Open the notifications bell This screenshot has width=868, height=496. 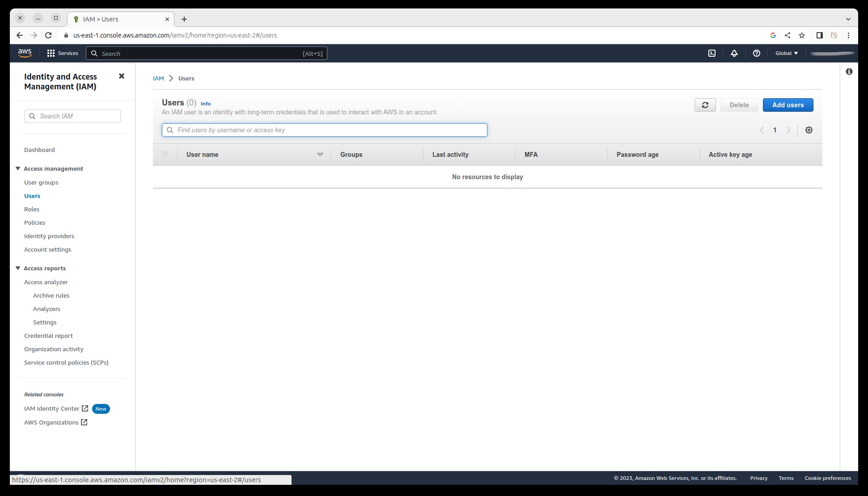click(x=734, y=53)
